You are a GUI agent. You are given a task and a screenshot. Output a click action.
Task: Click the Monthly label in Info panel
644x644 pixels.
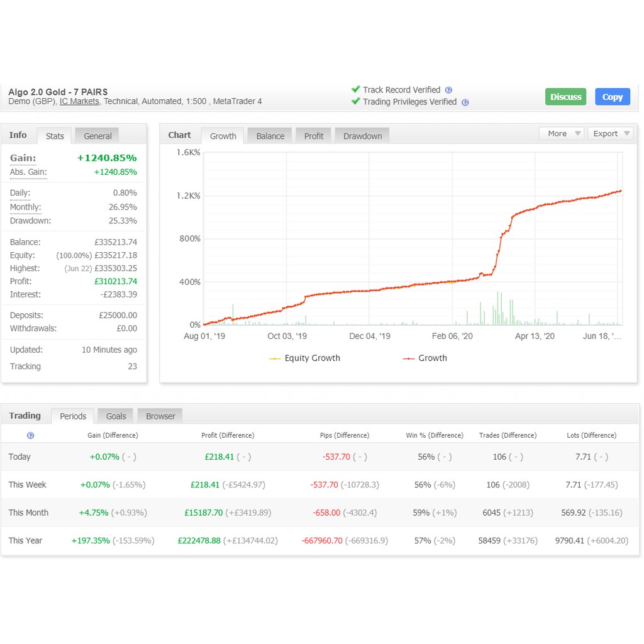click(25, 208)
